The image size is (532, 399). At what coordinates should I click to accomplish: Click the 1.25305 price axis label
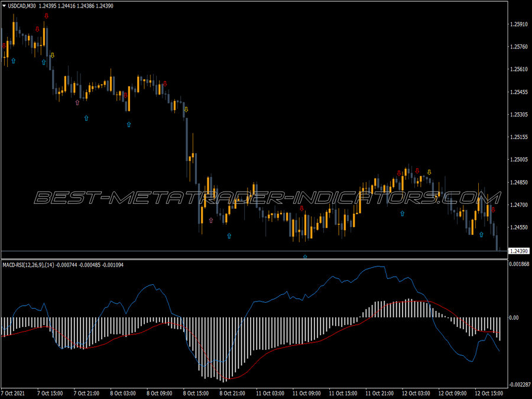tap(519, 114)
